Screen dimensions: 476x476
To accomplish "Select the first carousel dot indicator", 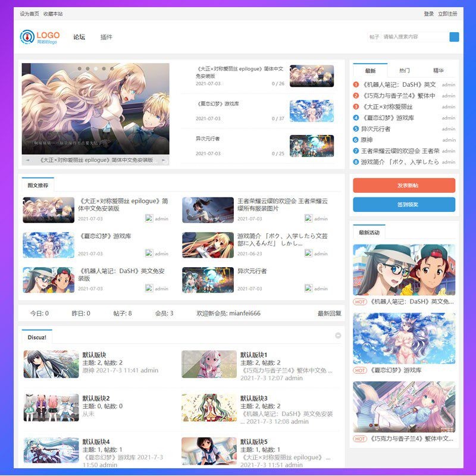I will (x=80, y=68).
